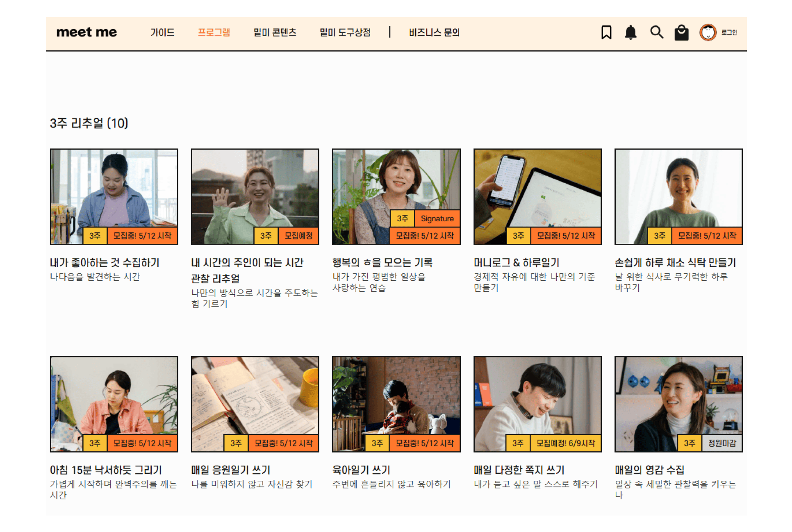Click the Signature badge on 행복의 ㅎ을 모으는 기록
The width and height of the screenshot is (792, 532).
[437, 218]
